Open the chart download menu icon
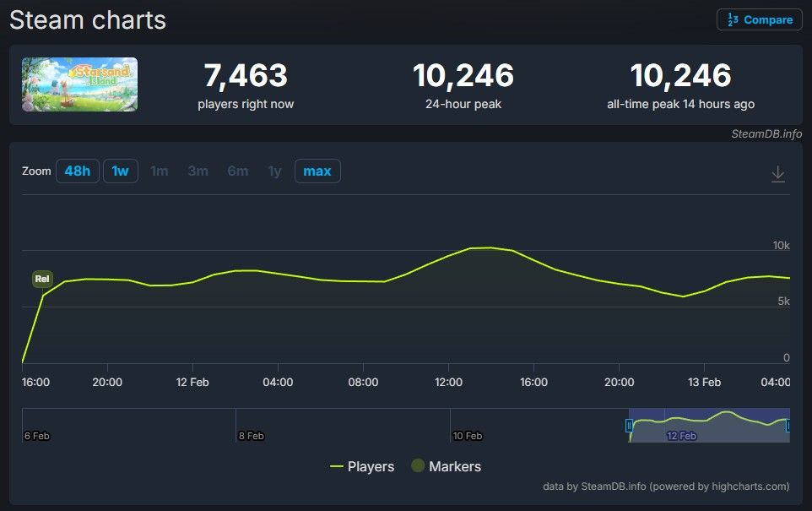Image resolution: width=812 pixels, height=511 pixels. coord(777,174)
